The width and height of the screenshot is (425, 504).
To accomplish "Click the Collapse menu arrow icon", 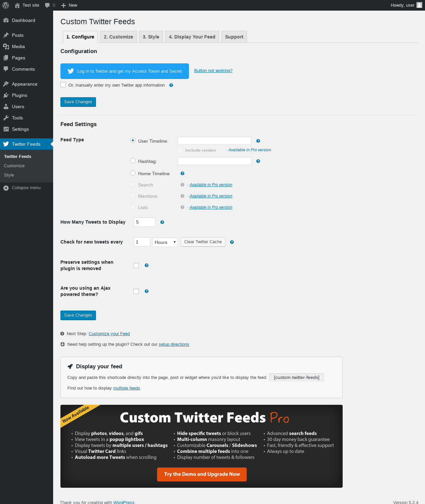I will coord(6,188).
